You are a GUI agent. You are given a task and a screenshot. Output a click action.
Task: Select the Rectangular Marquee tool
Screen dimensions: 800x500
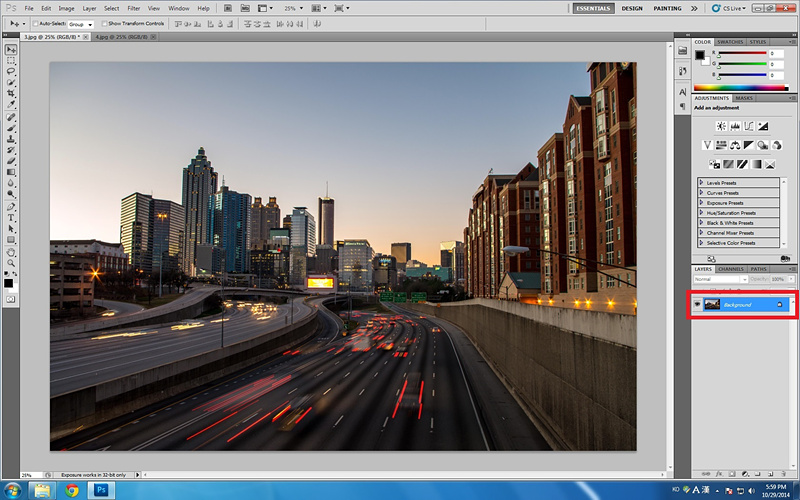point(11,60)
